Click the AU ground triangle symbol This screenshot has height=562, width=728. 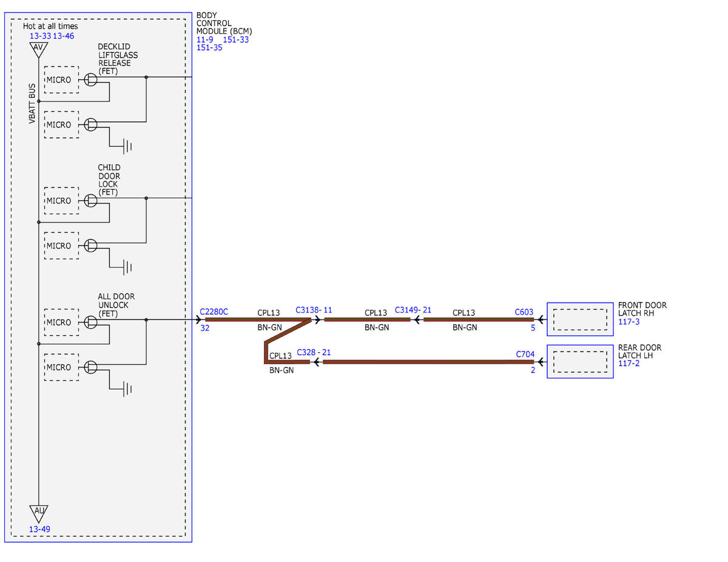(x=38, y=512)
